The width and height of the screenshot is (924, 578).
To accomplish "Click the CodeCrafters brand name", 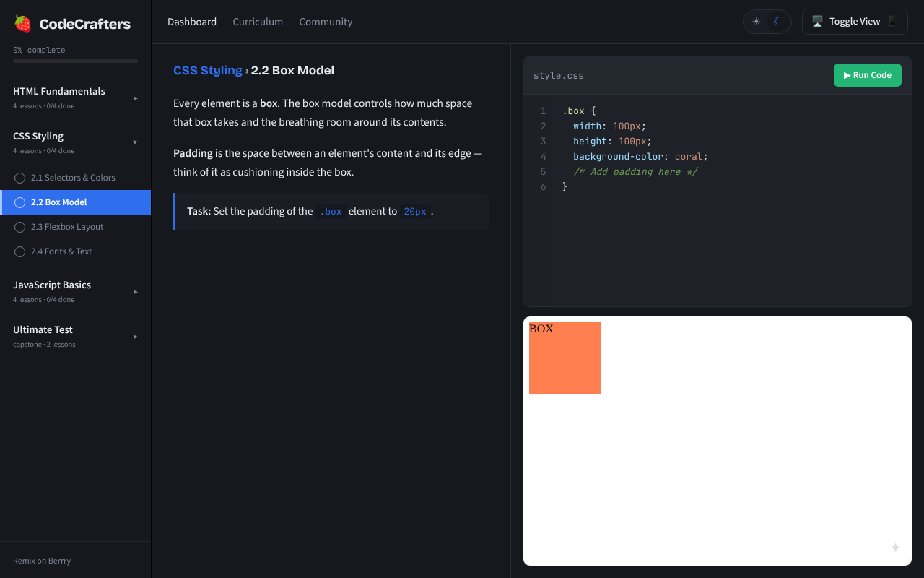I will click(x=85, y=24).
